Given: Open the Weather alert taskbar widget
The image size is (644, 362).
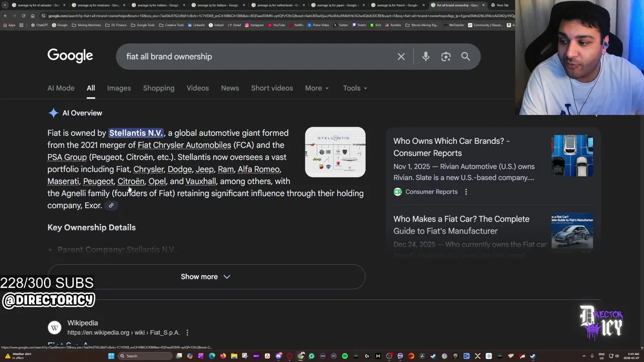Looking at the screenshot, I should [x=19, y=356].
